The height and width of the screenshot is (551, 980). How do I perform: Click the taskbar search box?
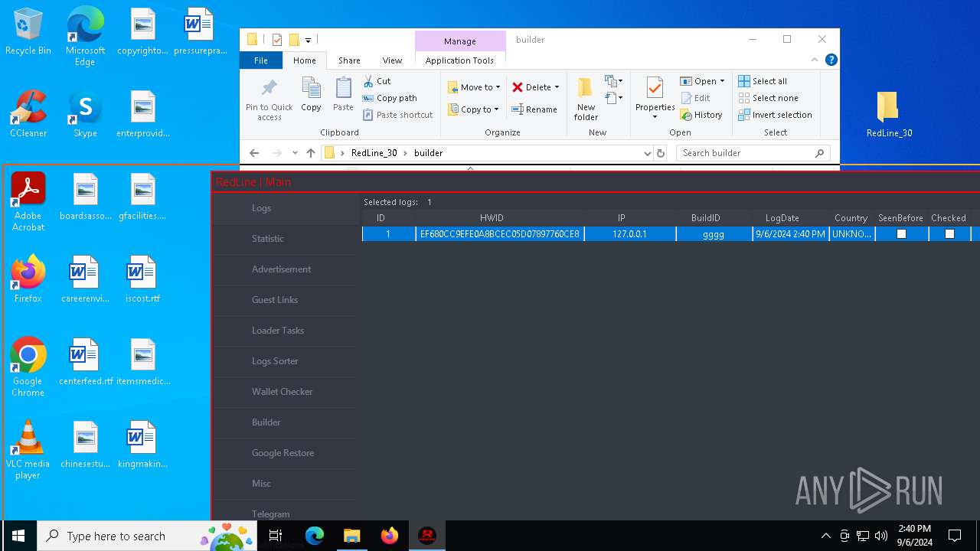pos(148,536)
